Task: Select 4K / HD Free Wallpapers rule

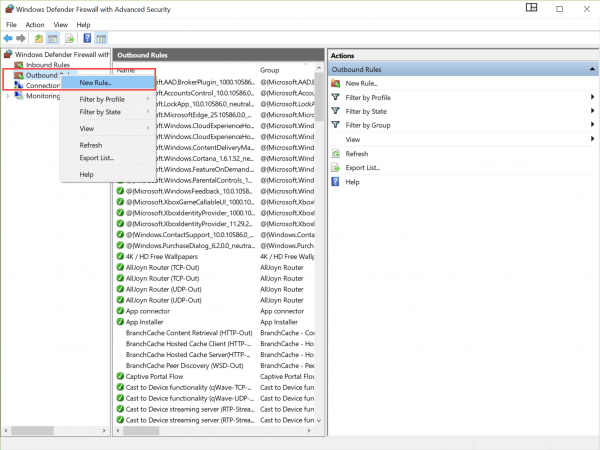Action: click(215, 256)
